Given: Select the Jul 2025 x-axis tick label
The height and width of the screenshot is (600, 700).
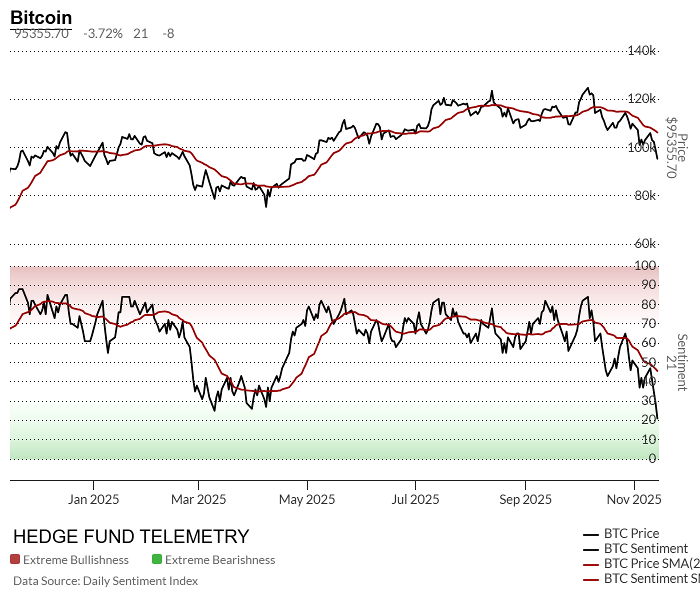Looking at the screenshot, I should pyautogui.click(x=415, y=499).
